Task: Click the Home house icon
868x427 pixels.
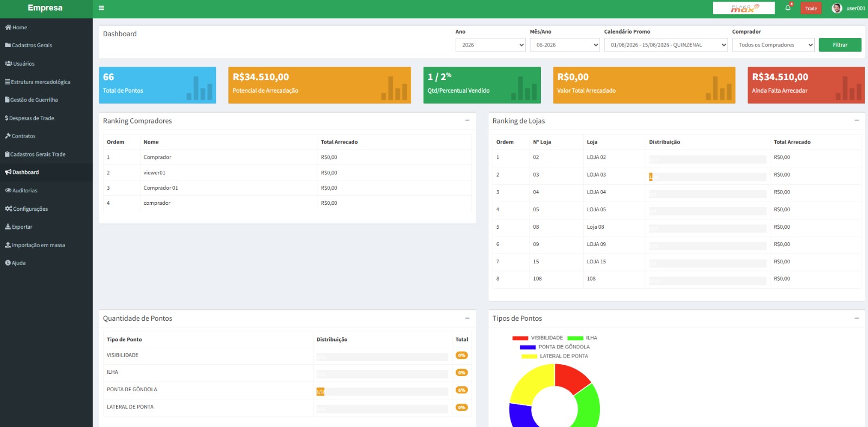Action: (8, 27)
